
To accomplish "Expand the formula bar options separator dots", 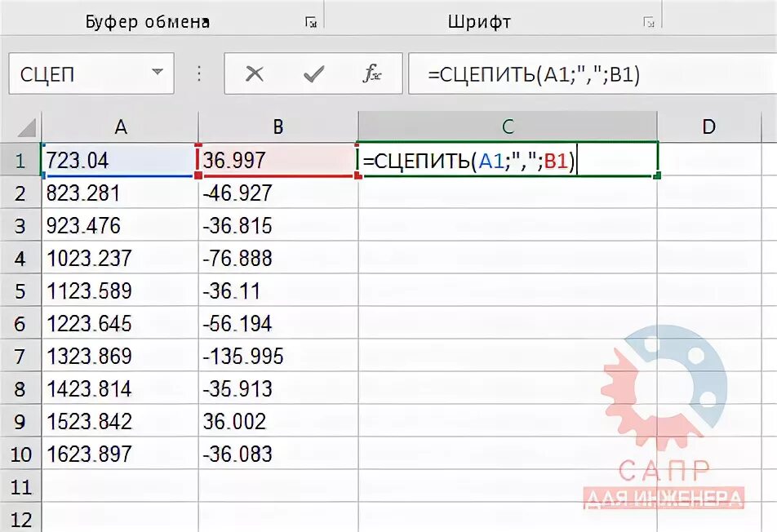I will coord(198,73).
